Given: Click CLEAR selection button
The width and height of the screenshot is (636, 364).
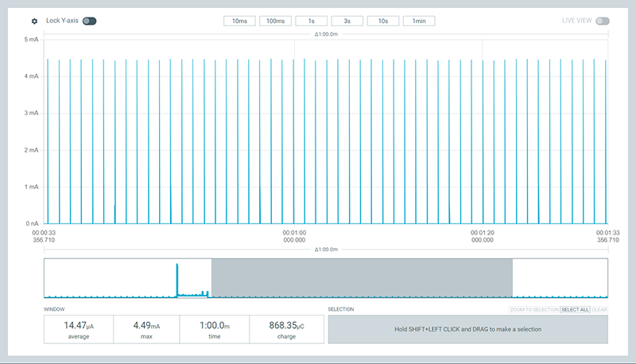Looking at the screenshot, I should [599, 310].
